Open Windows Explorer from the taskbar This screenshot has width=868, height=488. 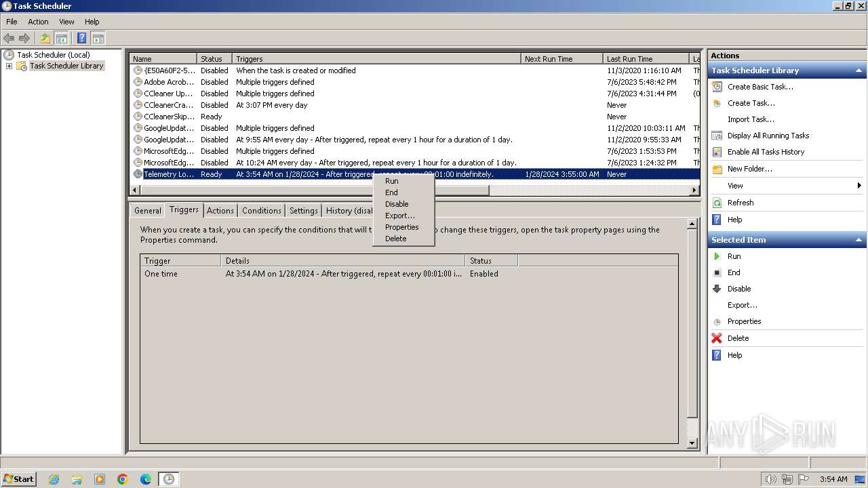coord(77,479)
